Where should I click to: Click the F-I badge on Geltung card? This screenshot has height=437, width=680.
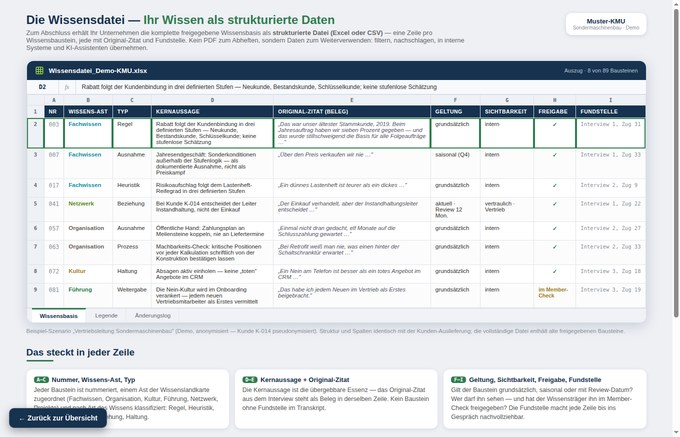point(458,380)
